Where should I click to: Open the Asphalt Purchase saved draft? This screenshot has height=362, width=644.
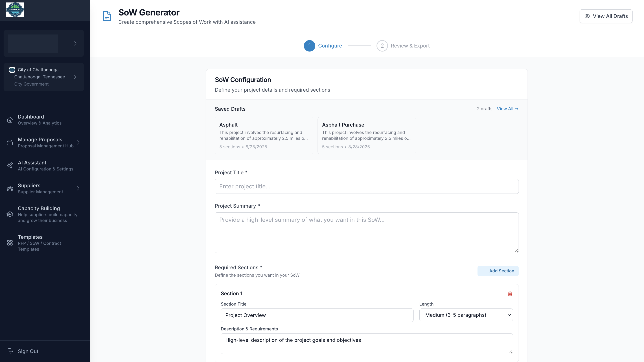click(x=366, y=136)
